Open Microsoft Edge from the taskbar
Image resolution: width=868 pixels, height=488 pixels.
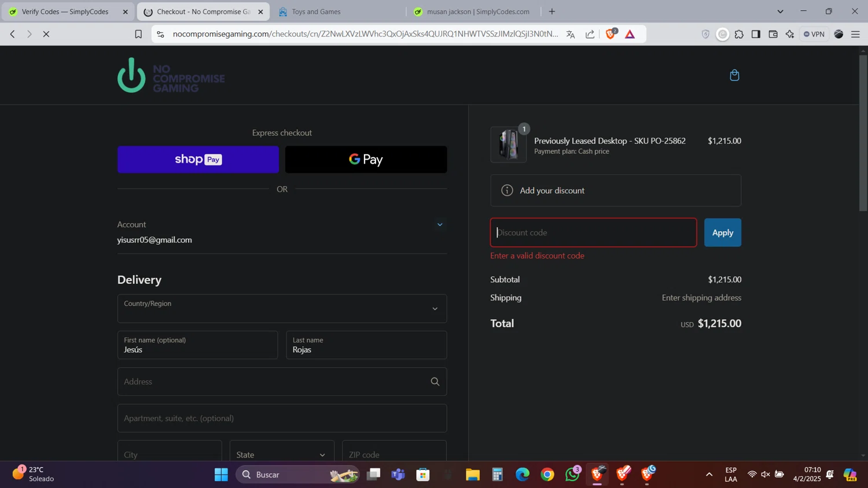pos(523,475)
